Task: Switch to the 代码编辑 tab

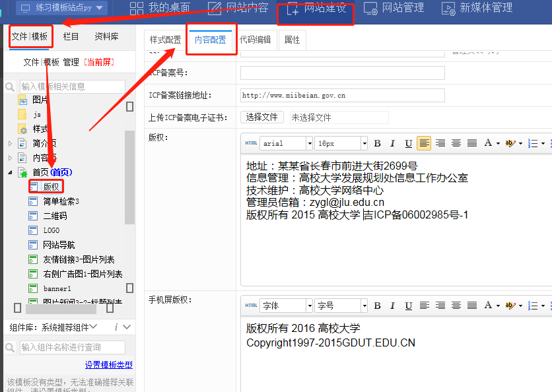Action: 255,40
